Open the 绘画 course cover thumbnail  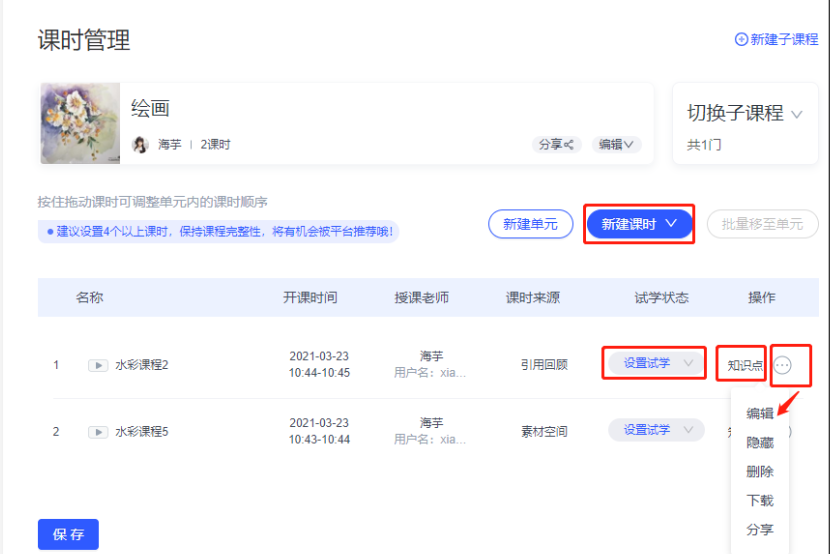(80, 123)
